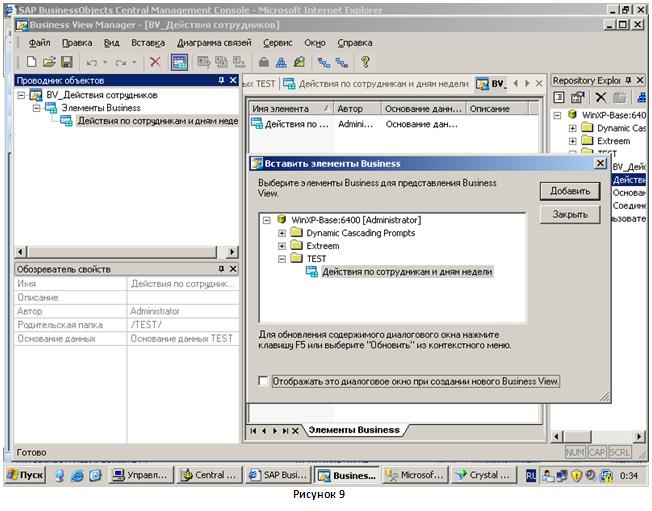Click Business Element icon in dialog tree
Image resolution: width=652 pixels, height=511 pixels.
point(312,272)
